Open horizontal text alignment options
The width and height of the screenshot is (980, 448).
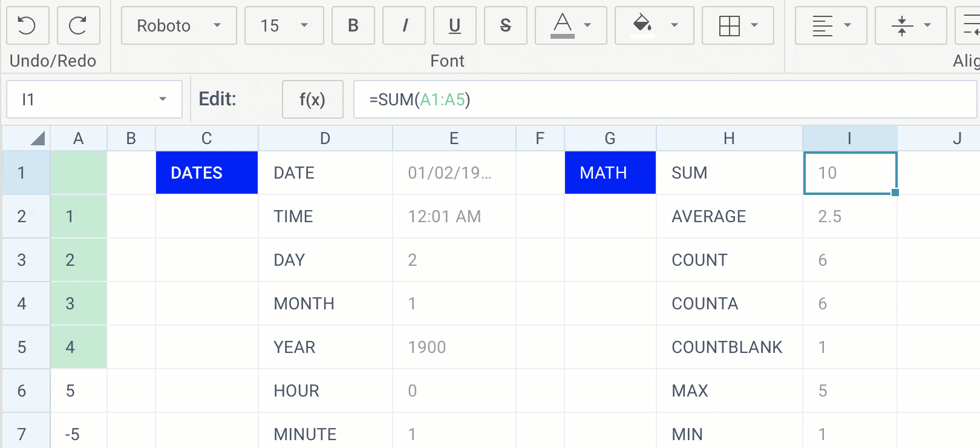(831, 25)
